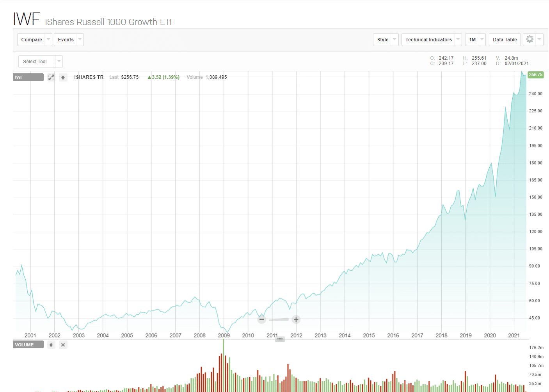Open the Events dropdown
Screen dimensions: 549x392
pyautogui.click(x=69, y=39)
